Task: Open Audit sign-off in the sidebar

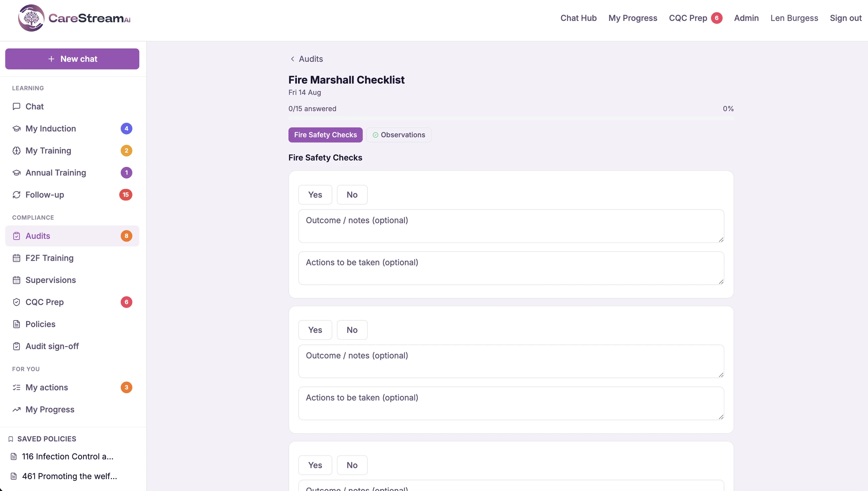Action: point(72,346)
